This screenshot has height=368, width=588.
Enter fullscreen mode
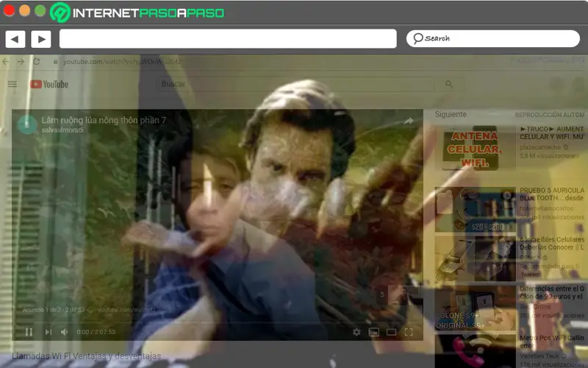[x=409, y=332]
